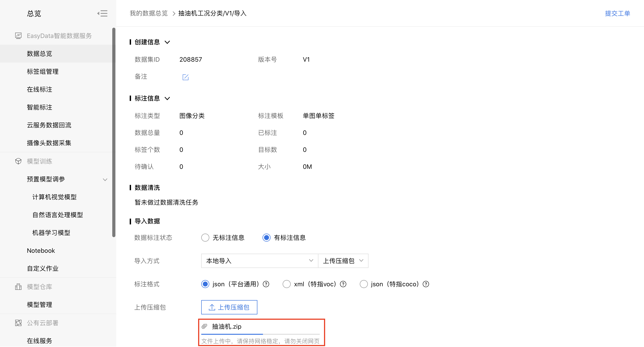Screen dimensions: 644x347
Task: Open help for json（平台通用）format
Action: [266, 284]
